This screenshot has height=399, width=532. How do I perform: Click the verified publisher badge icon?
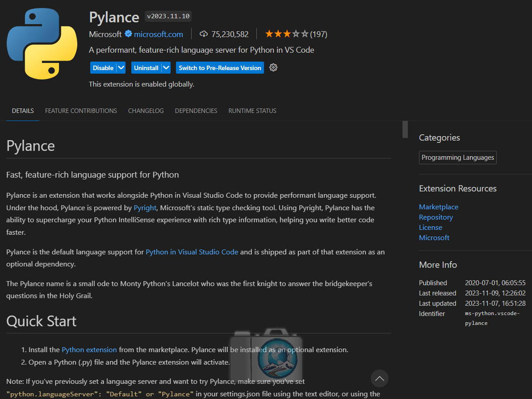click(x=128, y=34)
